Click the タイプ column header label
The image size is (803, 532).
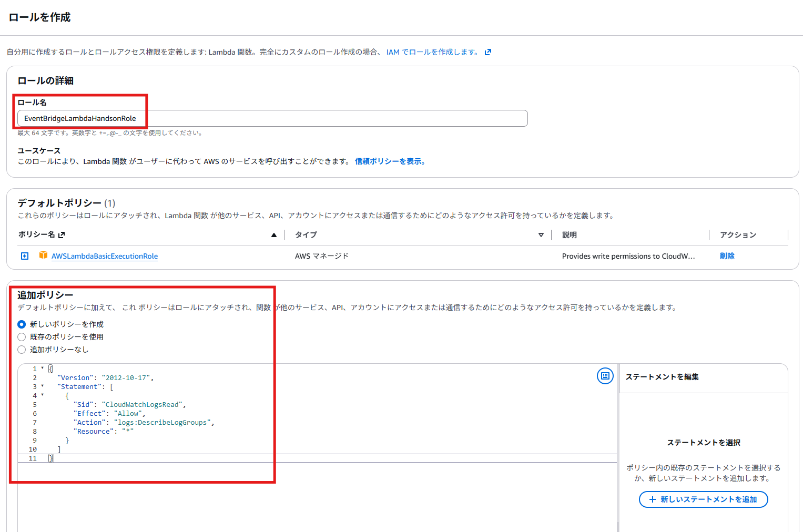tap(306, 235)
